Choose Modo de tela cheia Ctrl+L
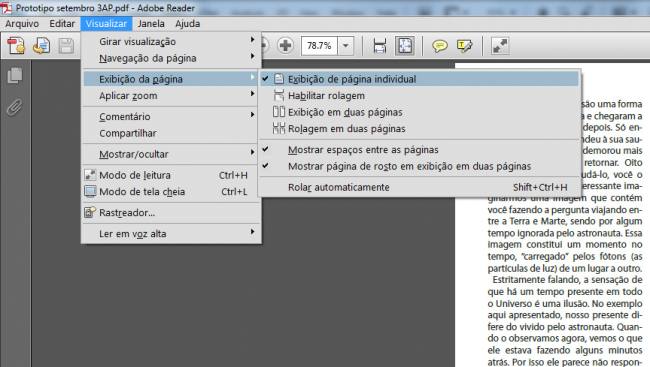 coord(171,192)
